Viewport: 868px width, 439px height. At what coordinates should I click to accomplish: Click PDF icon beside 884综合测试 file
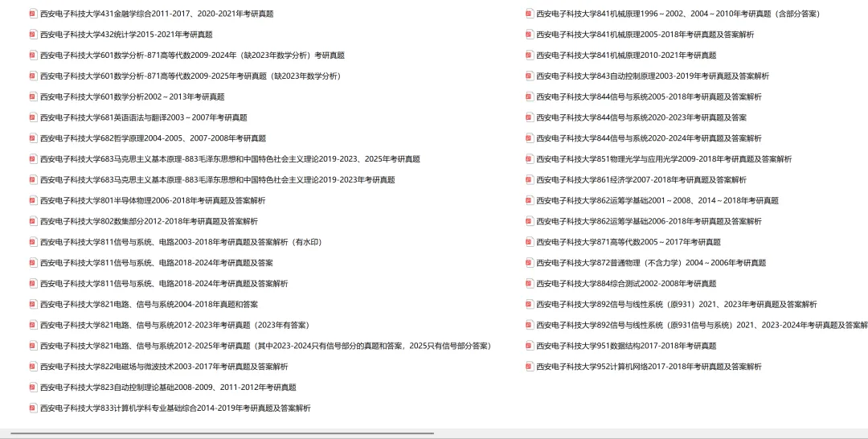coord(529,284)
